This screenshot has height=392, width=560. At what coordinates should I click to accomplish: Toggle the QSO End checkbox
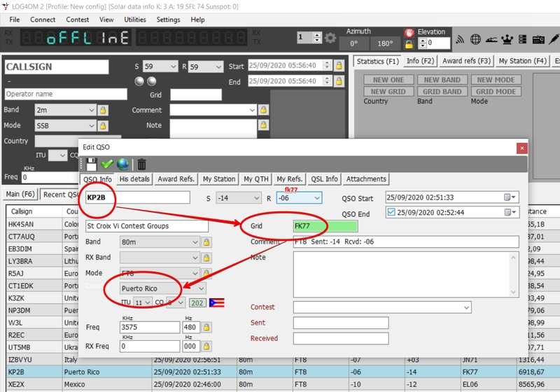tap(391, 212)
